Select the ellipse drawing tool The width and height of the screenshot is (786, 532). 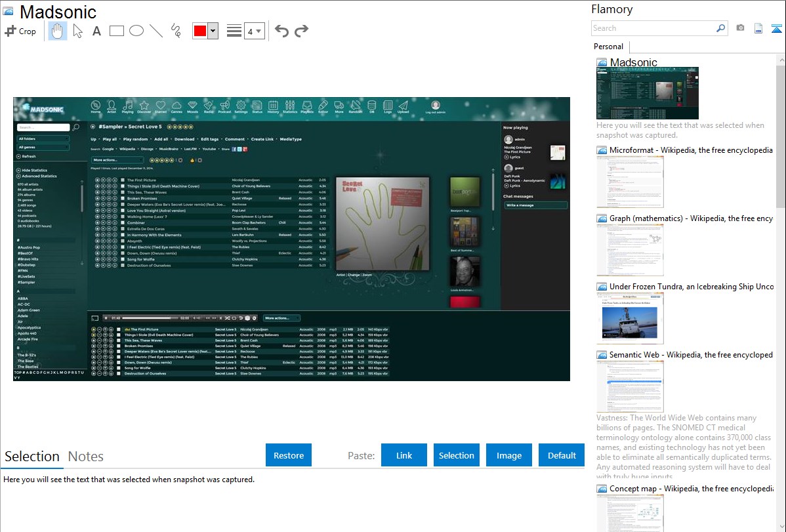coord(136,31)
